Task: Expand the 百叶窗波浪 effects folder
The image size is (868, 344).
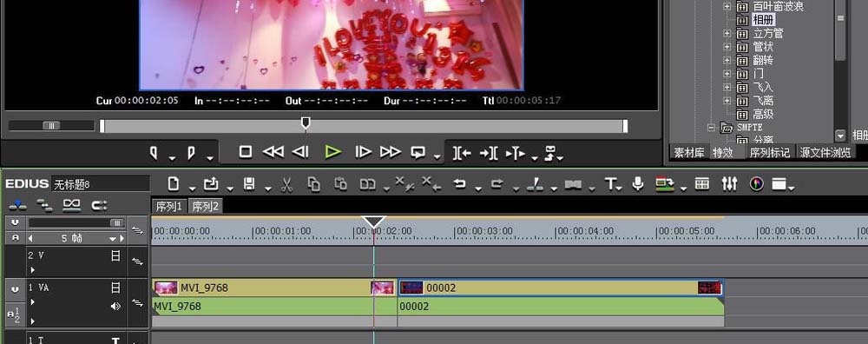Action: pos(727,7)
